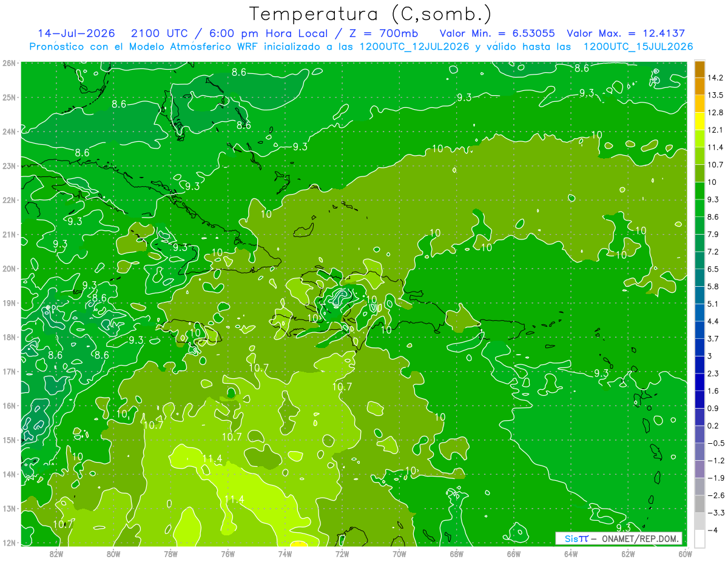Click colorbar label '7.9'
The width and height of the screenshot is (728, 562).
tap(715, 234)
